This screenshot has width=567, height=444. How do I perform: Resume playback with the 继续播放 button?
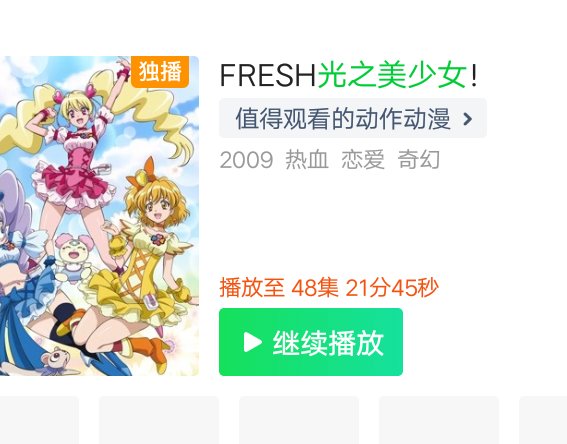pos(311,342)
